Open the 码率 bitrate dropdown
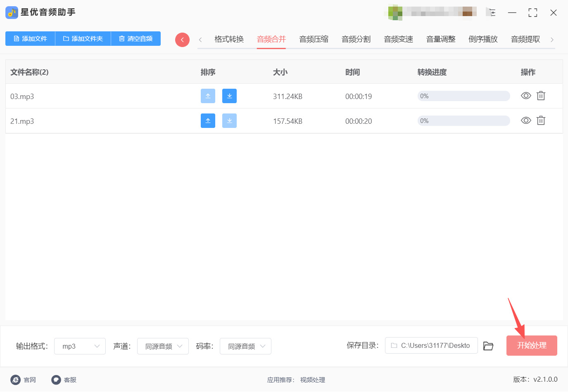This screenshot has width=568, height=392. (x=245, y=346)
